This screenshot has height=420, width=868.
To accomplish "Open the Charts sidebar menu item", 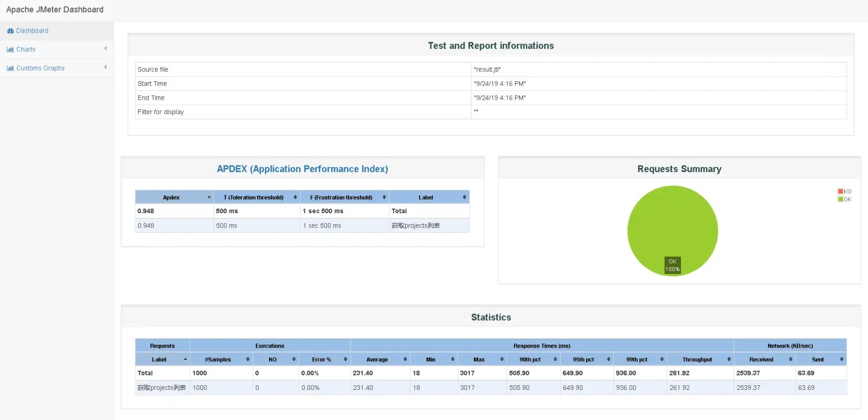I will point(26,49).
